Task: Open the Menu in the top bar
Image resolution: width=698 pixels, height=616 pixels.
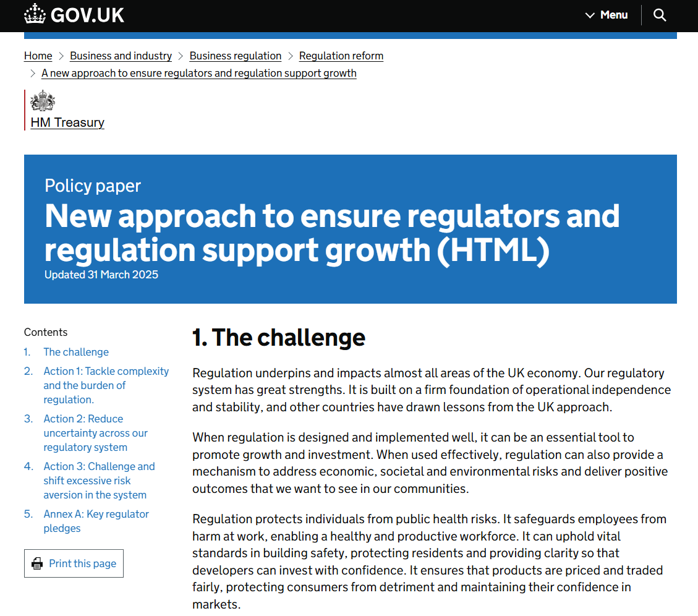Action: point(613,15)
